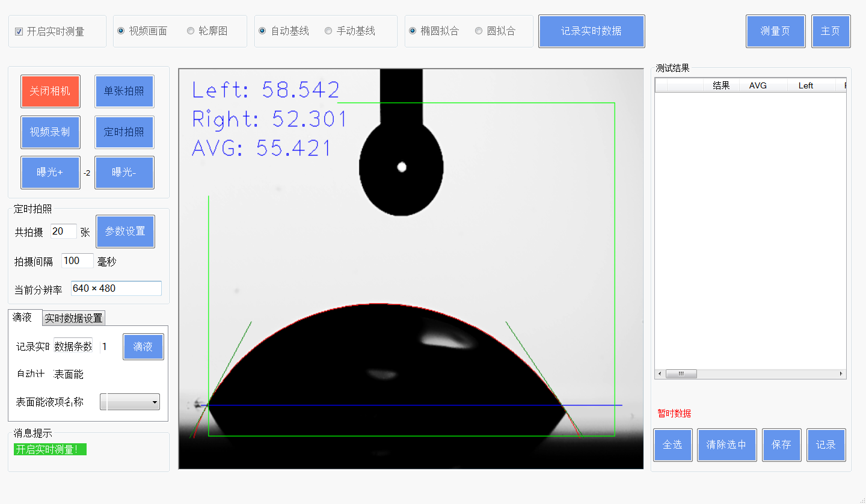Click the results table horizontal scrollbar thumb

pos(681,374)
